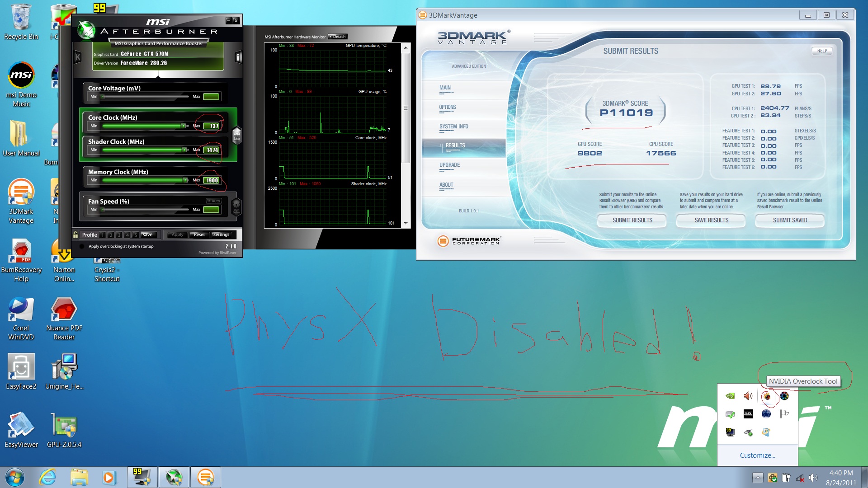The image size is (868, 488).
Task: Open the Recycle Bin desktop icon
Action: pyautogui.click(x=21, y=22)
